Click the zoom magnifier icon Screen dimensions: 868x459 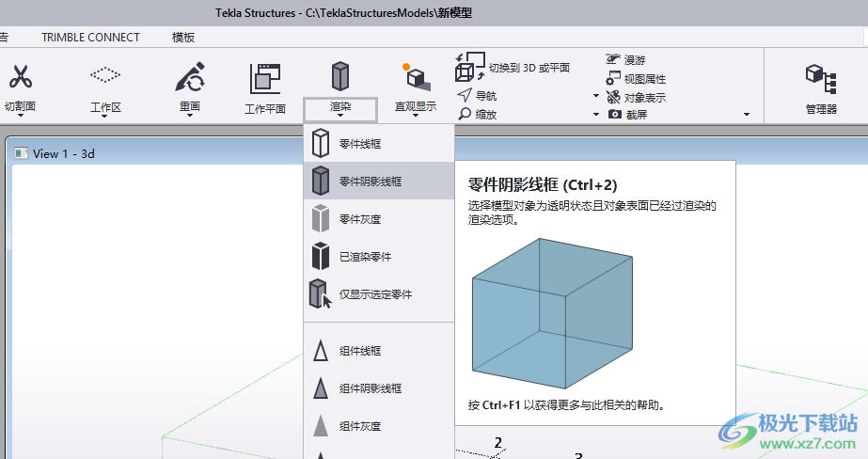point(465,114)
